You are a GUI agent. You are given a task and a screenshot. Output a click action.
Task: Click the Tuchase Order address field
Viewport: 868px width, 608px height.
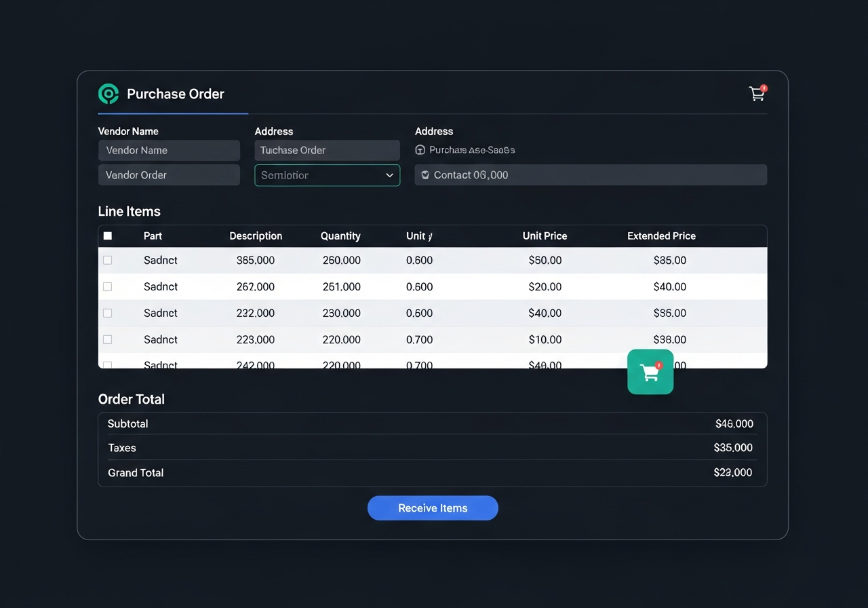pyautogui.click(x=327, y=150)
